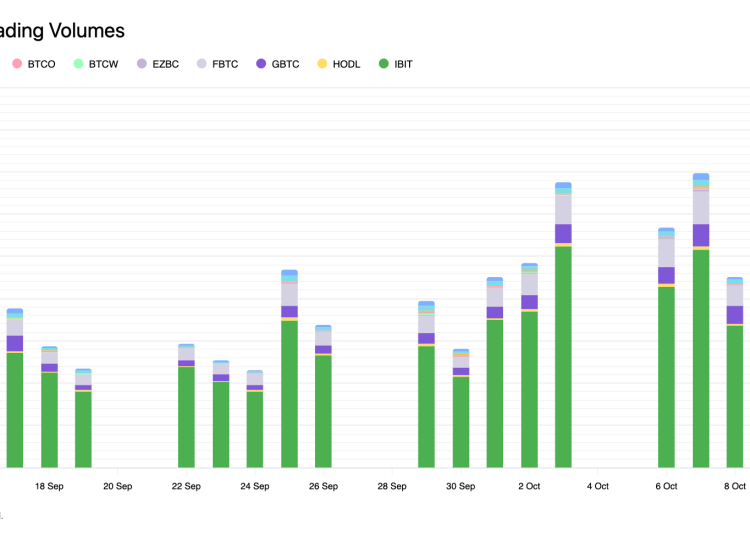Toggle the FBTC legend entry
Viewport: 750px width, 536px height.
point(224,64)
